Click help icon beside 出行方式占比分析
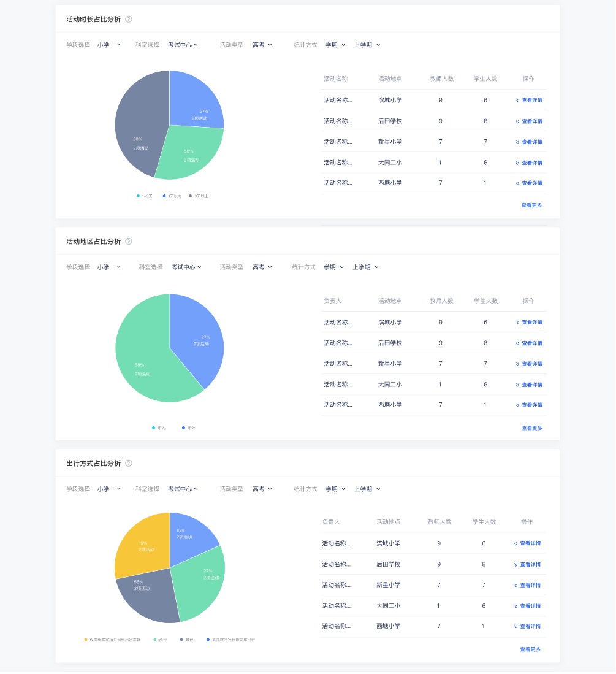Screen dimensions: 616x674 click(x=129, y=463)
